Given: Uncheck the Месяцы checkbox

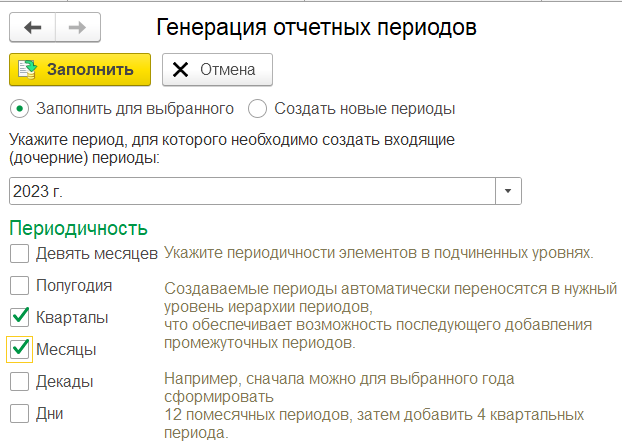Looking at the screenshot, I should pos(19,350).
